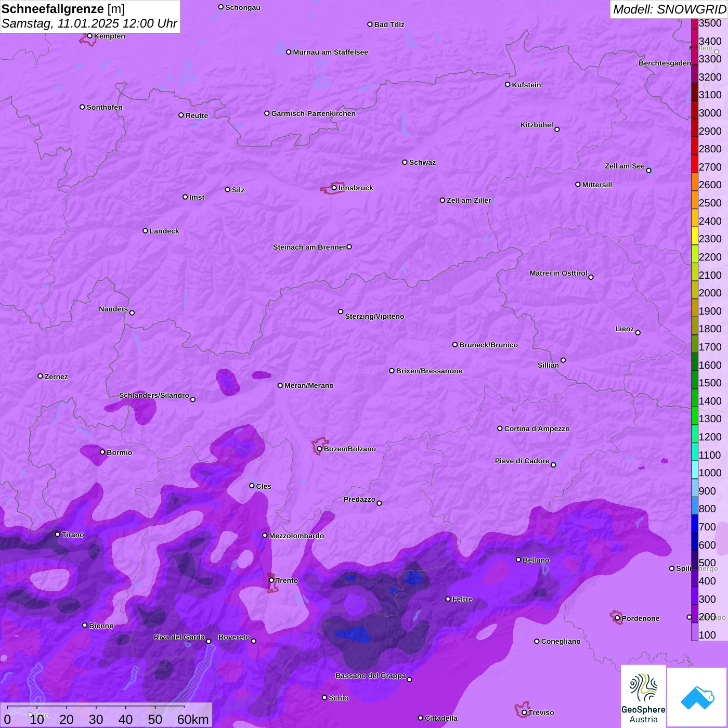The height and width of the screenshot is (728, 728).
Task: Select the Brixen/Bressanone label
Action: pos(429,371)
